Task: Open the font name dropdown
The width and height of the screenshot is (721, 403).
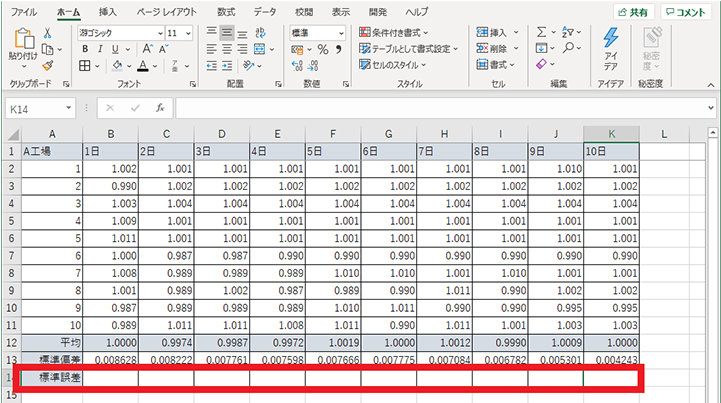Action: [x=160, y=33]
